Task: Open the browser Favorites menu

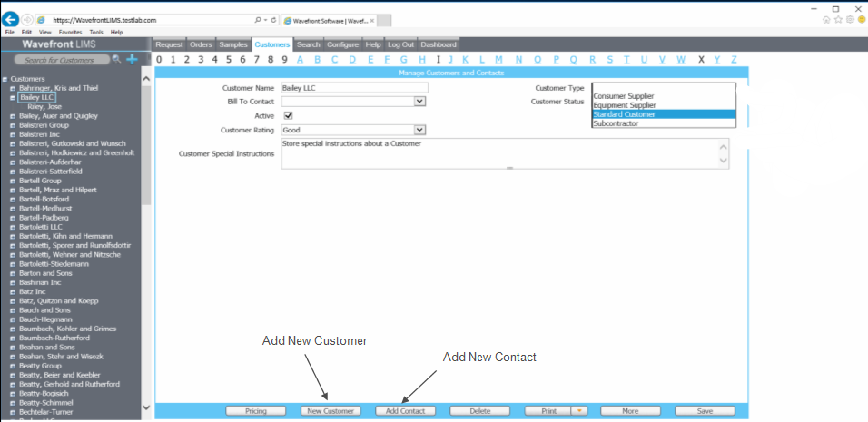Action: coord(70,33)
